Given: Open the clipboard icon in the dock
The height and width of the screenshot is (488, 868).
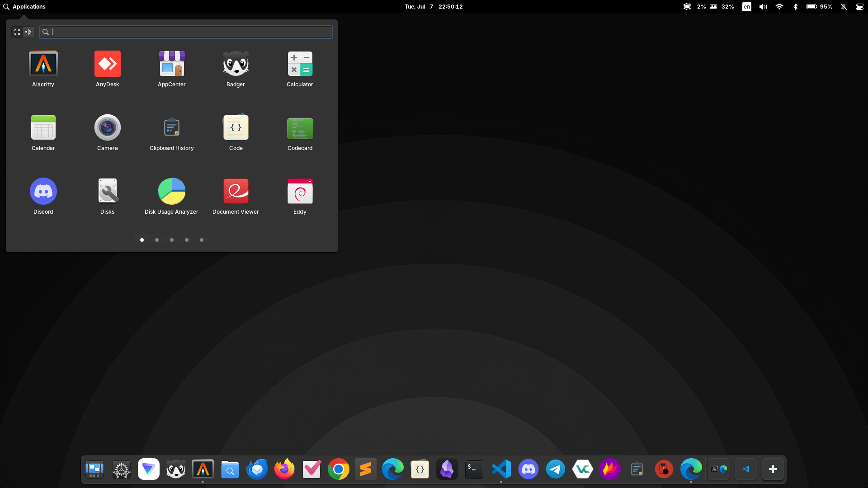Looking at the screenshot, I should [637, 469].
